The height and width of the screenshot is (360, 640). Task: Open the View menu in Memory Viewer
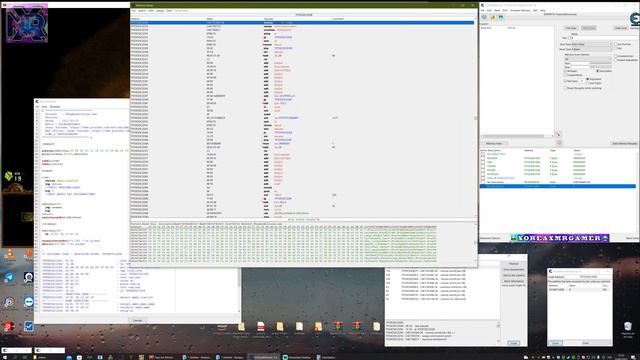(x=151, y=11)
